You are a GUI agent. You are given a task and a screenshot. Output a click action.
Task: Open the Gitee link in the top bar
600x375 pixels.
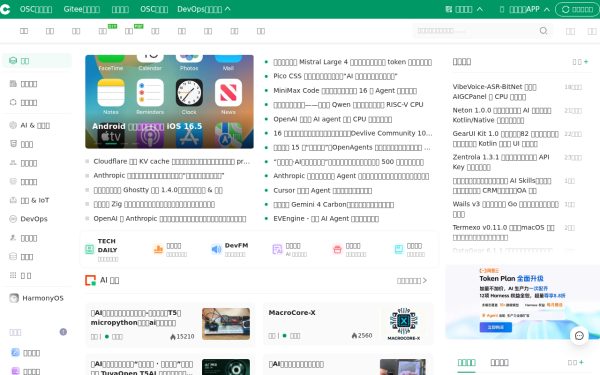pos(82,9)
